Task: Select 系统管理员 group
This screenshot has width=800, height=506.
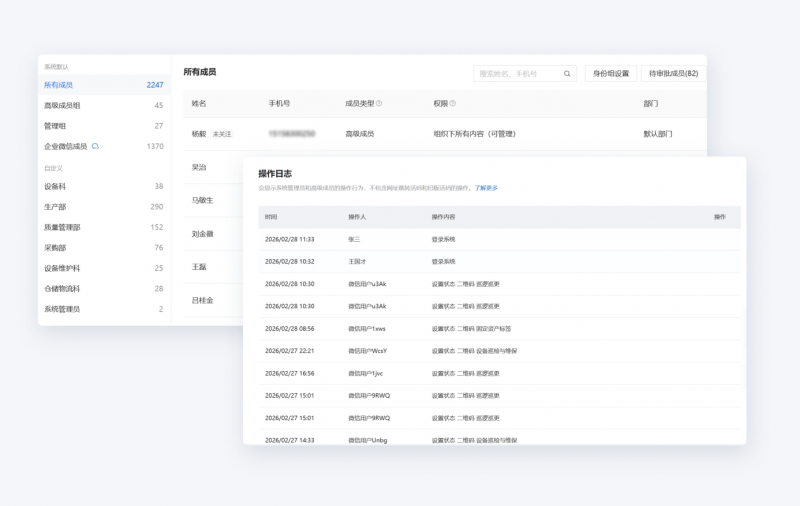Action: point(62,309)
